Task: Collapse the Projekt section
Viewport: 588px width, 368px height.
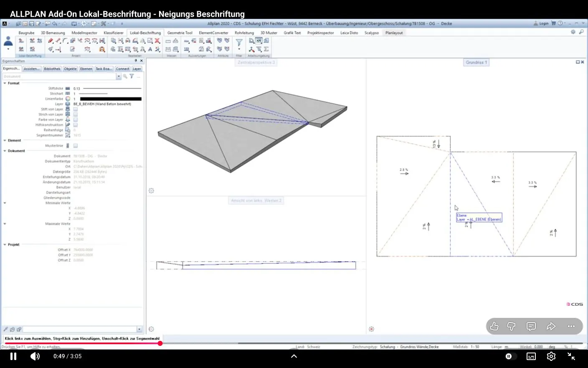Action: click(5, 245)
